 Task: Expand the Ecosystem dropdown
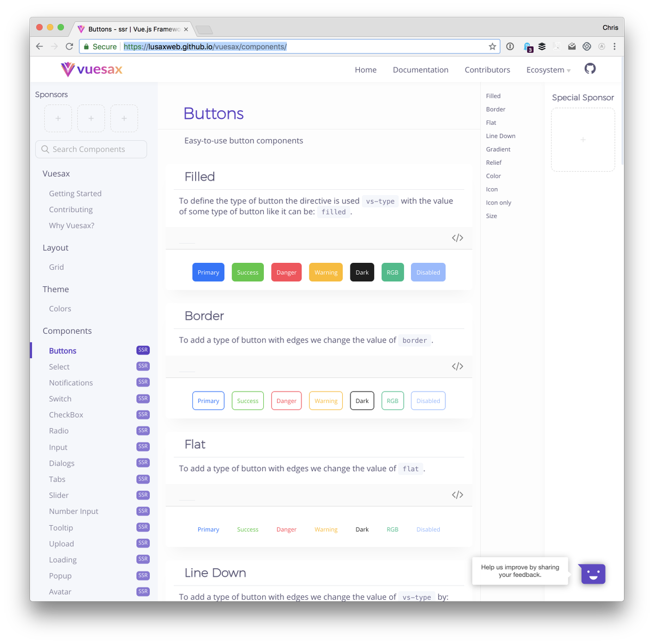tap(548, 70)
